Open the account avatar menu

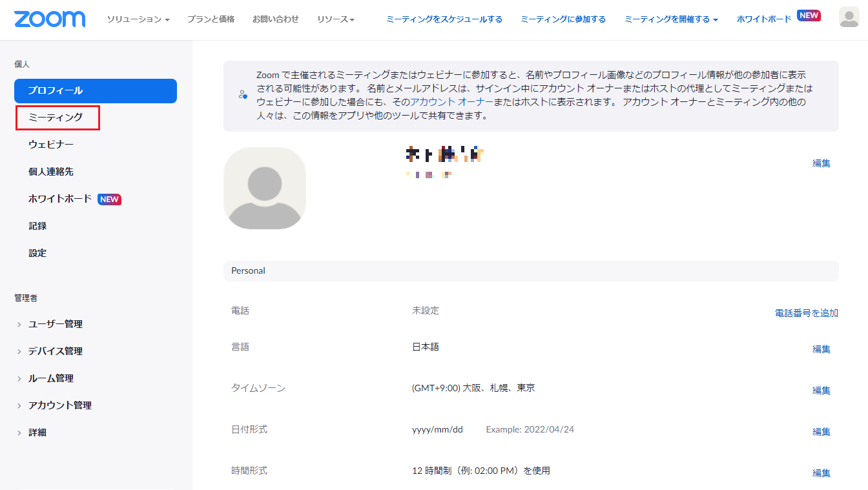coord(850,17)
